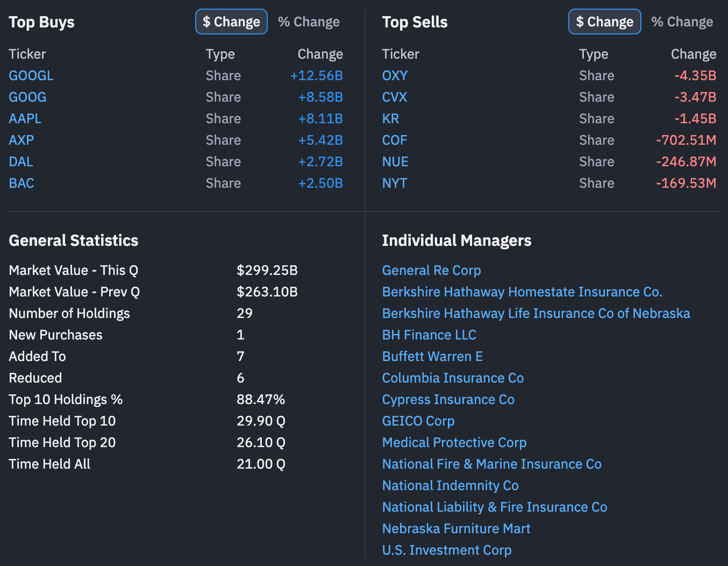Click Top 10 Holdings value 88.47%
The height and width of the screenshot is (566, 728).
click(x=261, y=399)
